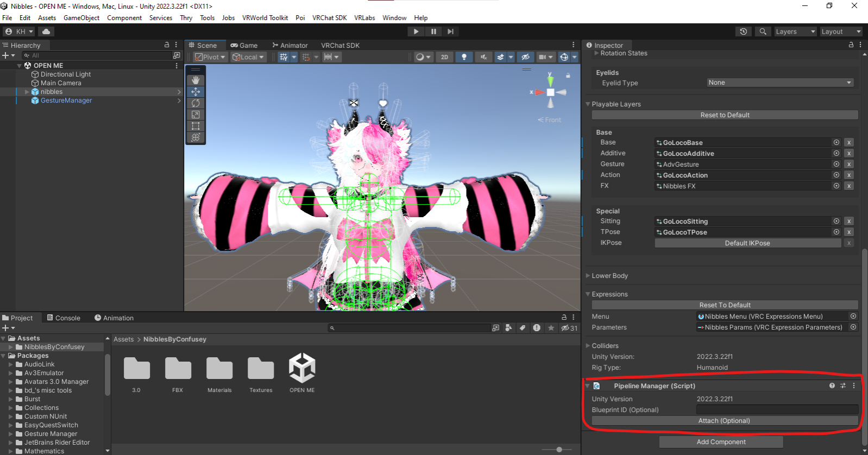Select the Scale tool

click(x=196, y=115)
